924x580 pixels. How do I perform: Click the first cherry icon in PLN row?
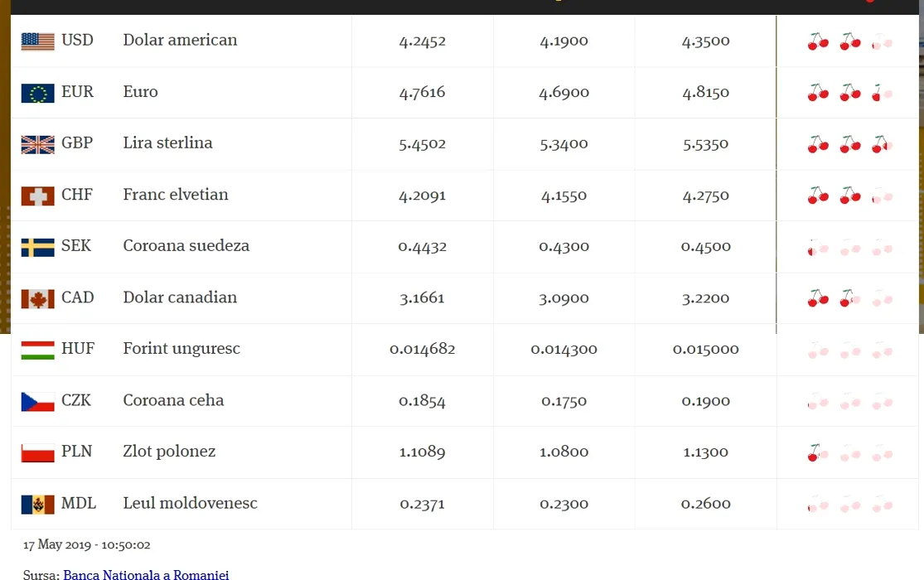(818, 452)
